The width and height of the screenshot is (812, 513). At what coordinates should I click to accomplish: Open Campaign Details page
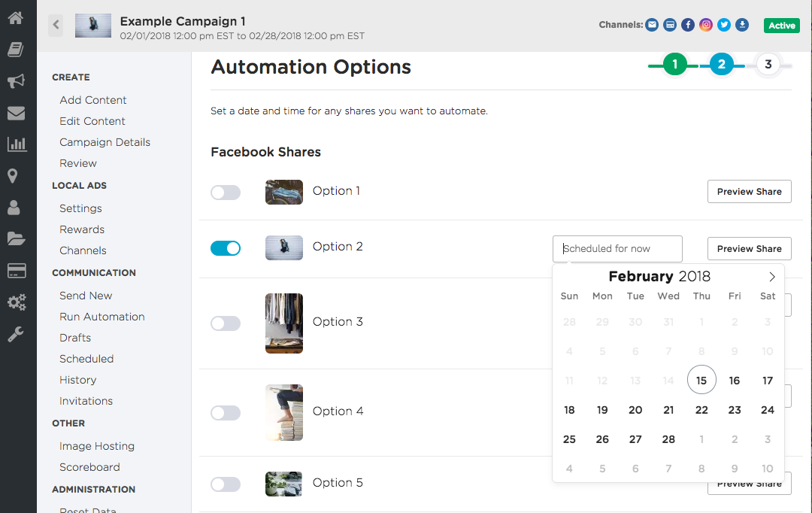pyautogui.click(x=105, y=142)
